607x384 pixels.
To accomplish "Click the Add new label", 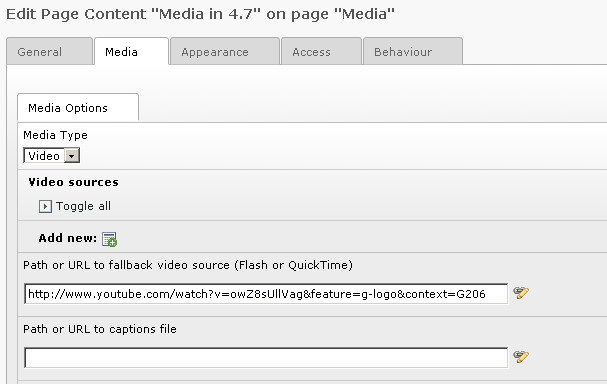I will (67, 238).
